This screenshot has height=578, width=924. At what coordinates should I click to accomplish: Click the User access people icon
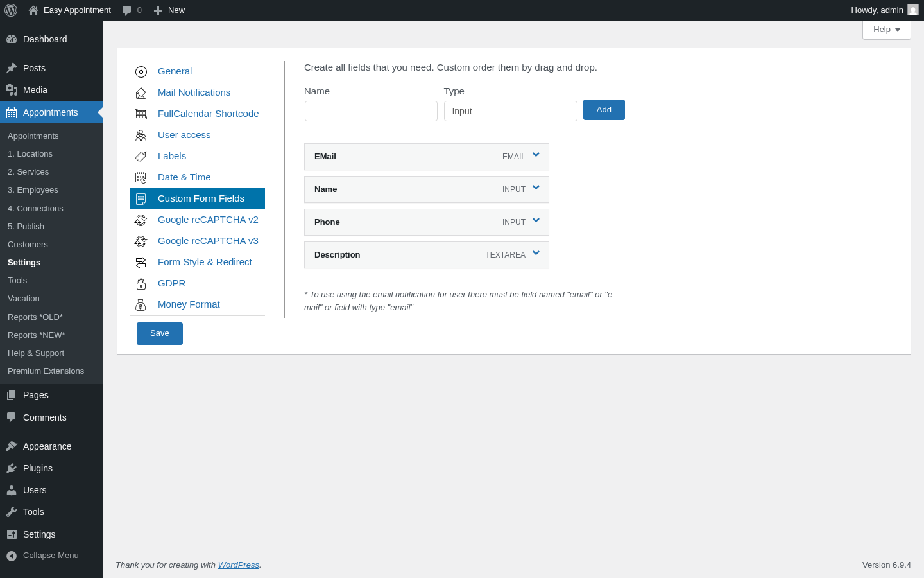click(141, 136)
